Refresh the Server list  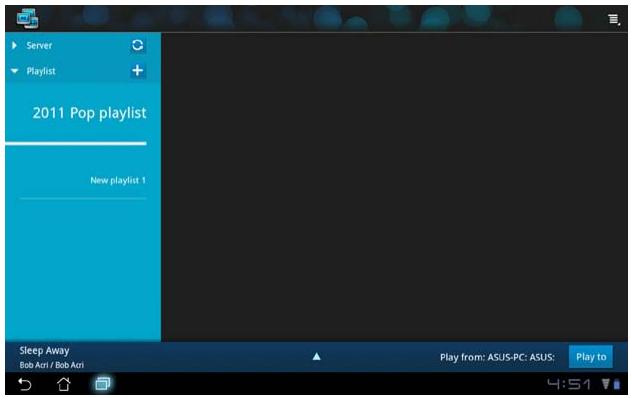pyautogui.click(x=137, y=45)
